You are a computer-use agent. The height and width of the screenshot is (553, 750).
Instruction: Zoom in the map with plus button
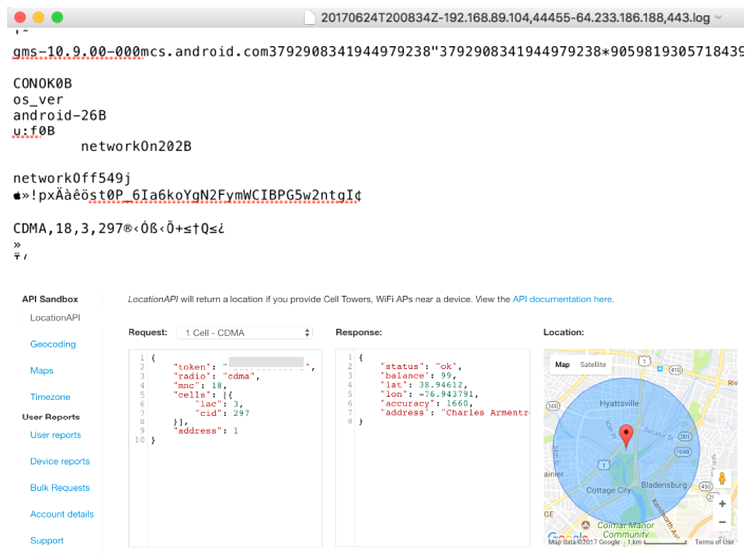tap(722, 503)
